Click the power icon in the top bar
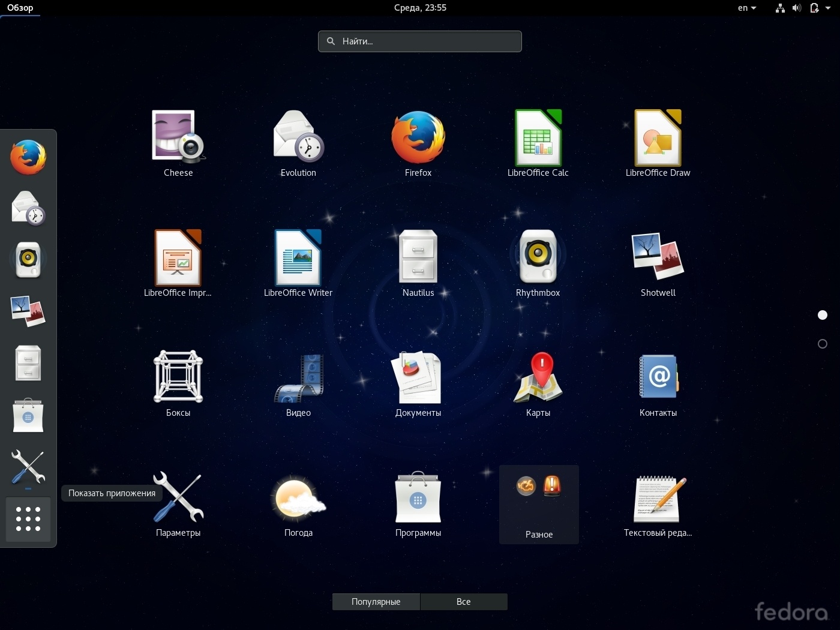 tap(814, 8)
